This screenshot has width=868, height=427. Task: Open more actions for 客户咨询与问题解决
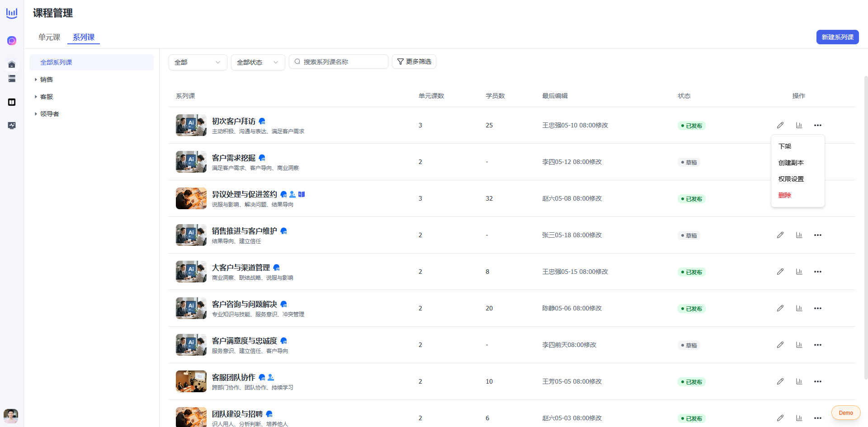pos(818,308)
